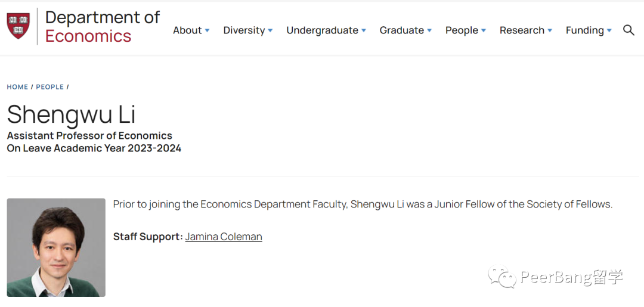
Task: Select the Funding menu item
Action: click(x=584, y=30)
